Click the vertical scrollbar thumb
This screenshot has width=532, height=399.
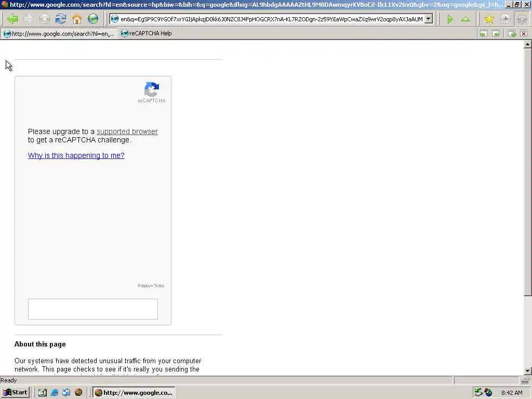click(528, 172)
